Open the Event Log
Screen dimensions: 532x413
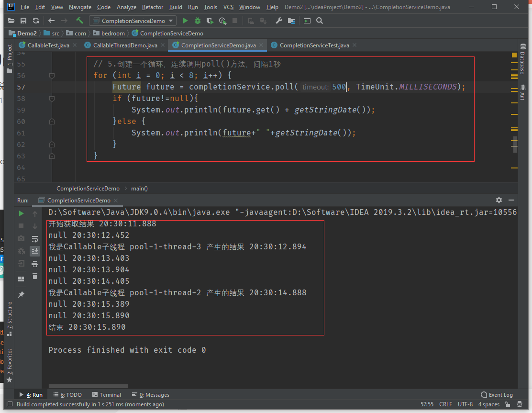(497, 395)
